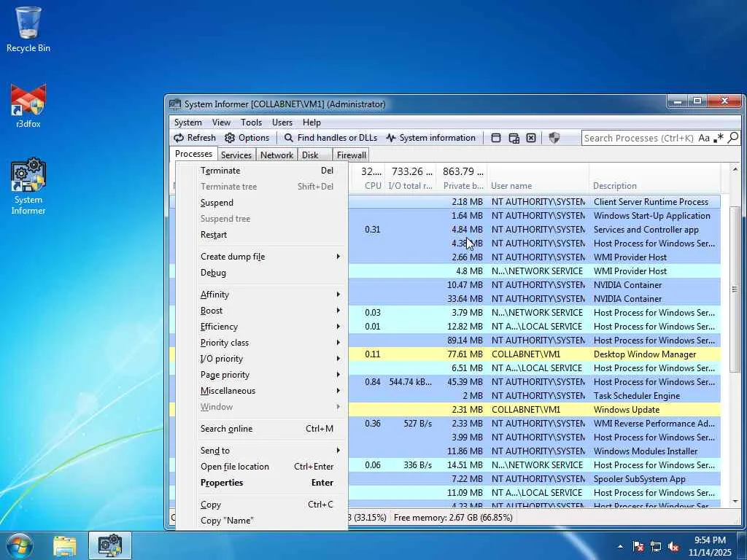Viewport: 747px width, 560px height.
Task: Click the muted volume tray icon
Action: [673, 547]
